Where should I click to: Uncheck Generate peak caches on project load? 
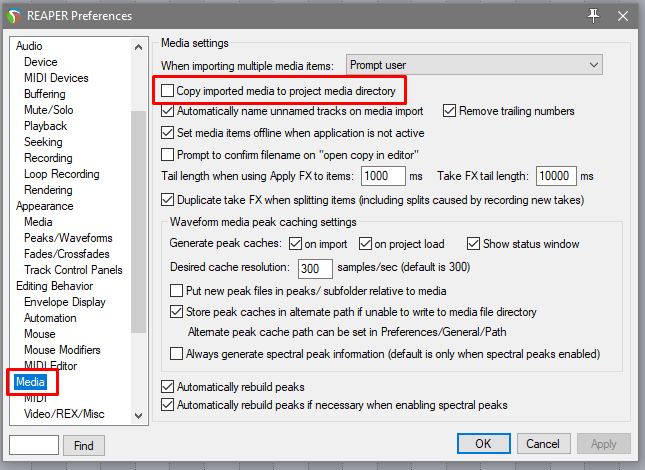pos(365,244)
